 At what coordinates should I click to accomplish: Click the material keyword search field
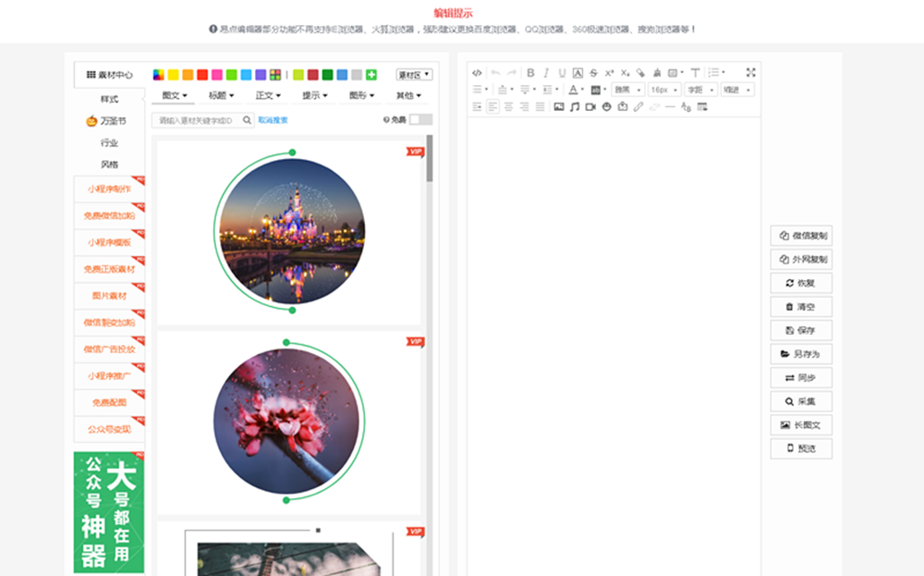coord(198,120)
